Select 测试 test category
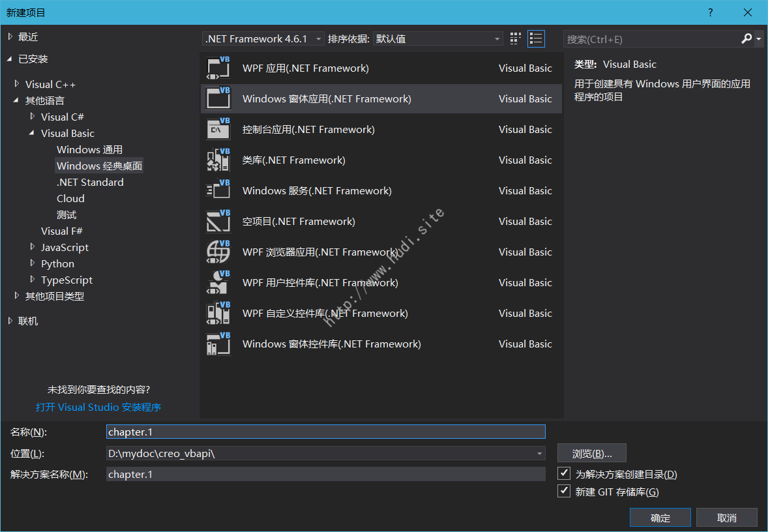Image resolution: width=768 pixels, height=532 pixels. click(66, 214)
